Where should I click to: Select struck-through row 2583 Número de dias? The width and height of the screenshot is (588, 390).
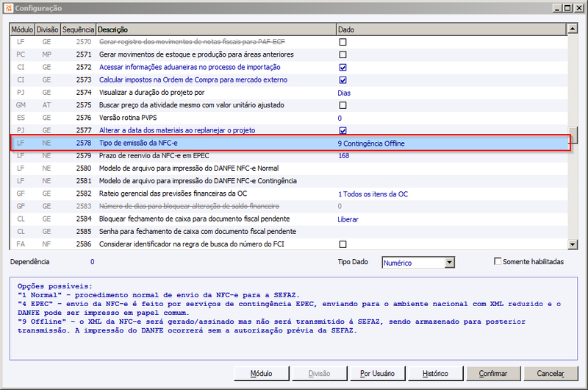coord(289,206)
